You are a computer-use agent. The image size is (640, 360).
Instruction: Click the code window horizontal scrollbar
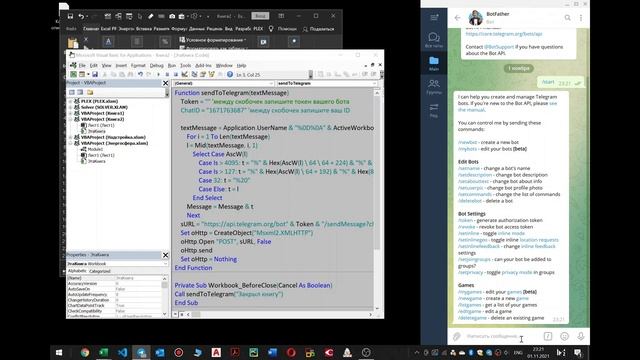coord(280,314)
